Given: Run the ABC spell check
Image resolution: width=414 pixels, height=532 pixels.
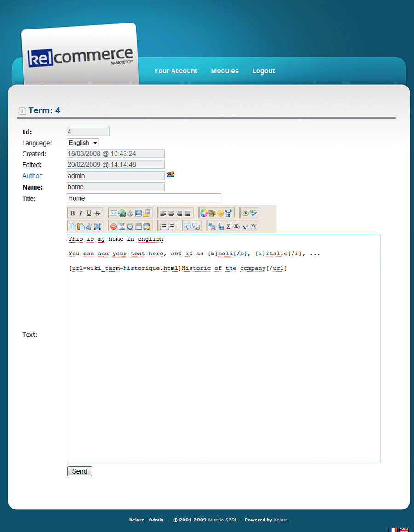Looking at the screenshot, I should (x=253, y=213).
